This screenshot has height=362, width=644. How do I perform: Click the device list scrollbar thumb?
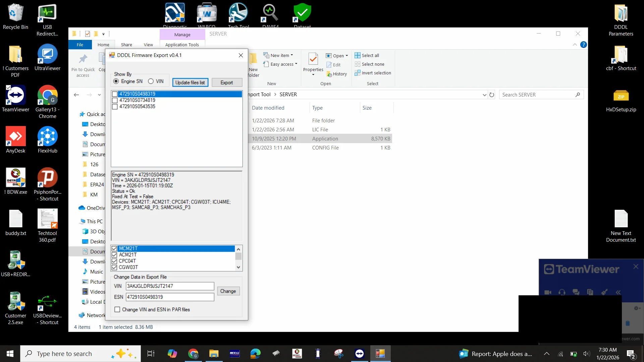tap(238, 256)
